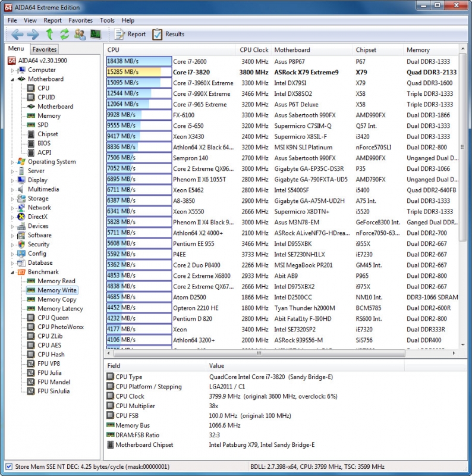Collapse the Benchmark tree node
Screen dimensions: 472x476
click(12, 273)
